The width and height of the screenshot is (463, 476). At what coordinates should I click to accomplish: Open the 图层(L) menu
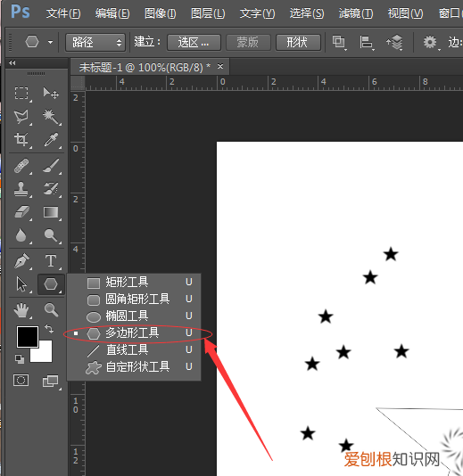pyautogui.click(x=208, y=13)
